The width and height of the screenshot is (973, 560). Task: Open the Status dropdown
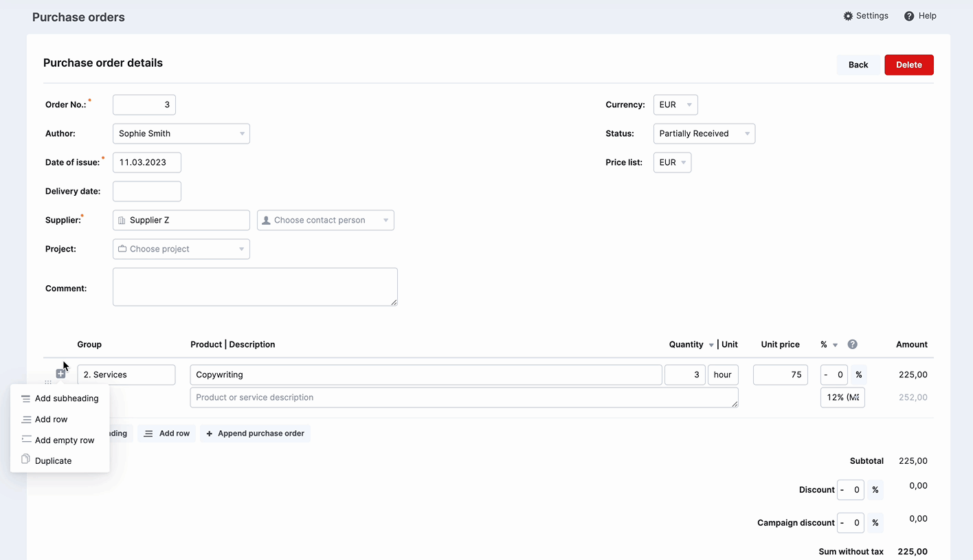click(704, 133)
